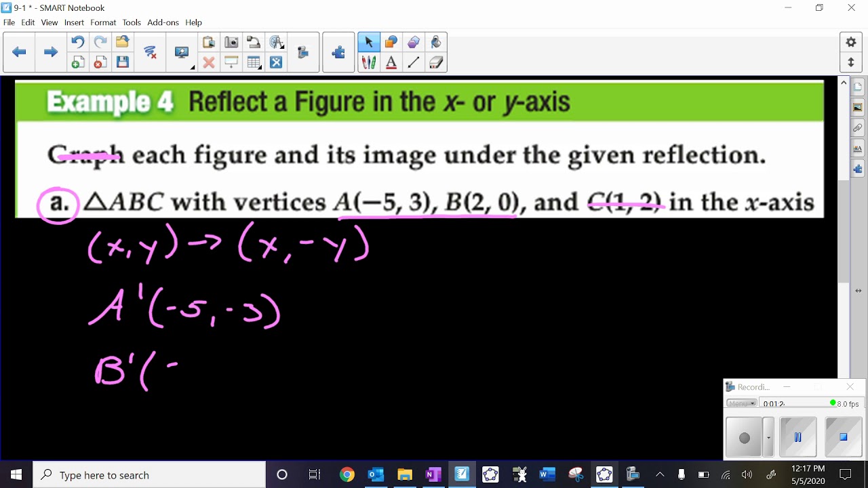Open the add-ons puzzle piece
Viewport: 868px width, 488px height.
pos(338,52)
